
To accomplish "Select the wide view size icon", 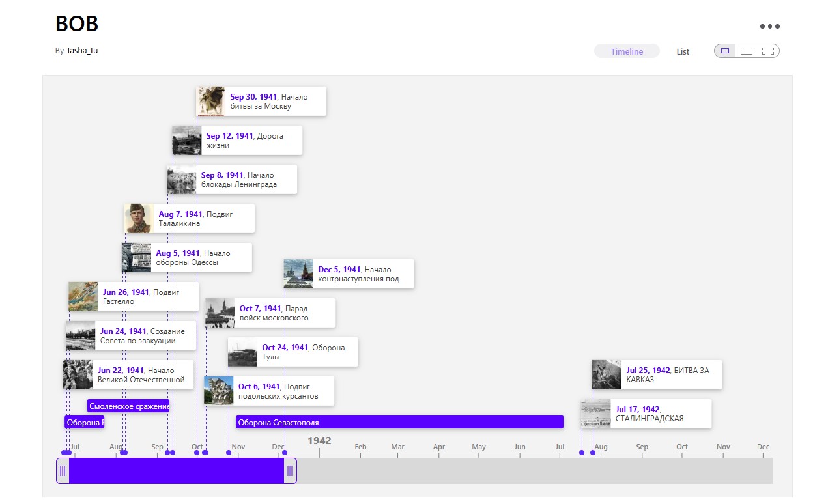I will point(747,51).
